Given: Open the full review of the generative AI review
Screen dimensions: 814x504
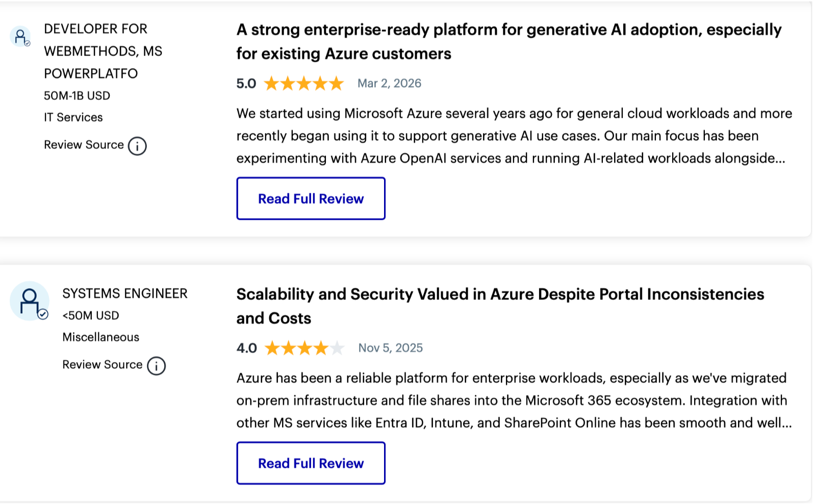Looking at the screenshot, I should [311, 198].
